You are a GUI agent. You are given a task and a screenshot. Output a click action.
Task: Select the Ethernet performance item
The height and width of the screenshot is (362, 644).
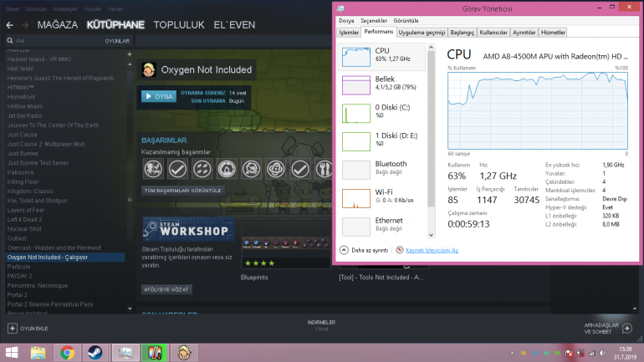382,227
